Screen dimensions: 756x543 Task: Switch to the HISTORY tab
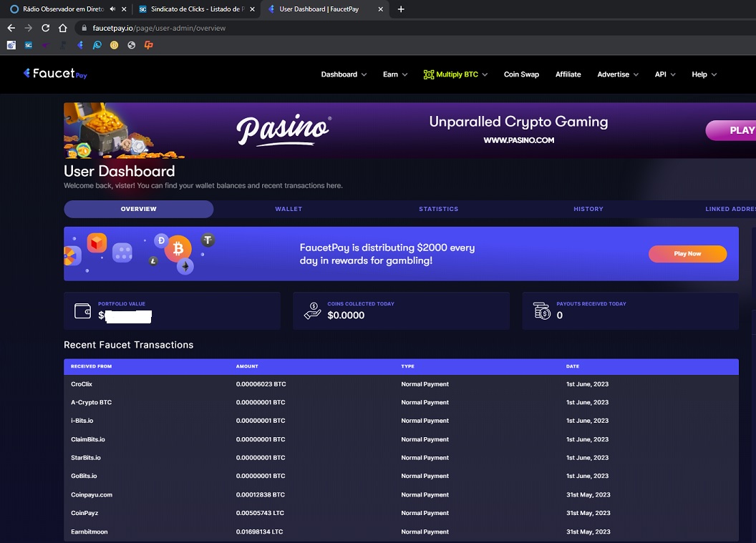(588, 209)
